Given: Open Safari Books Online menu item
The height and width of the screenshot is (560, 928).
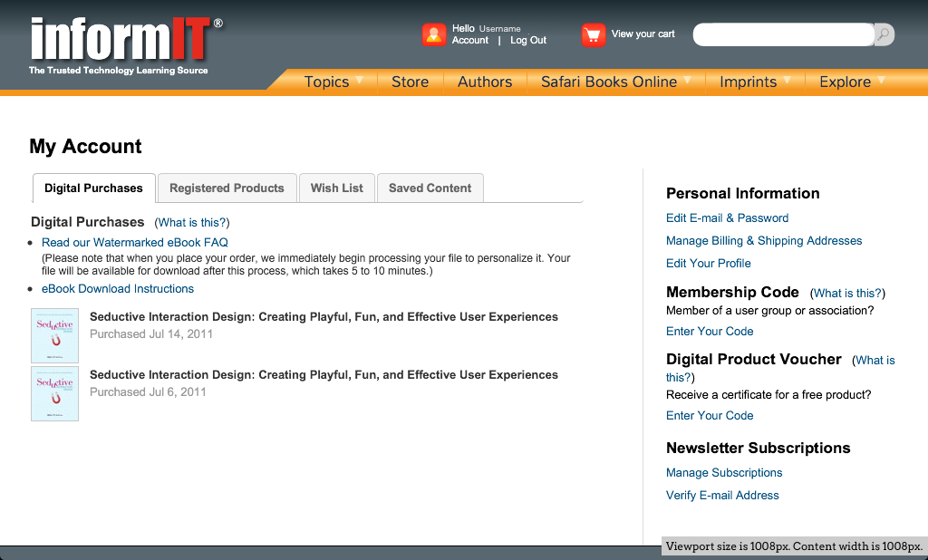Looking at the screenshot, I should point(609,82).
